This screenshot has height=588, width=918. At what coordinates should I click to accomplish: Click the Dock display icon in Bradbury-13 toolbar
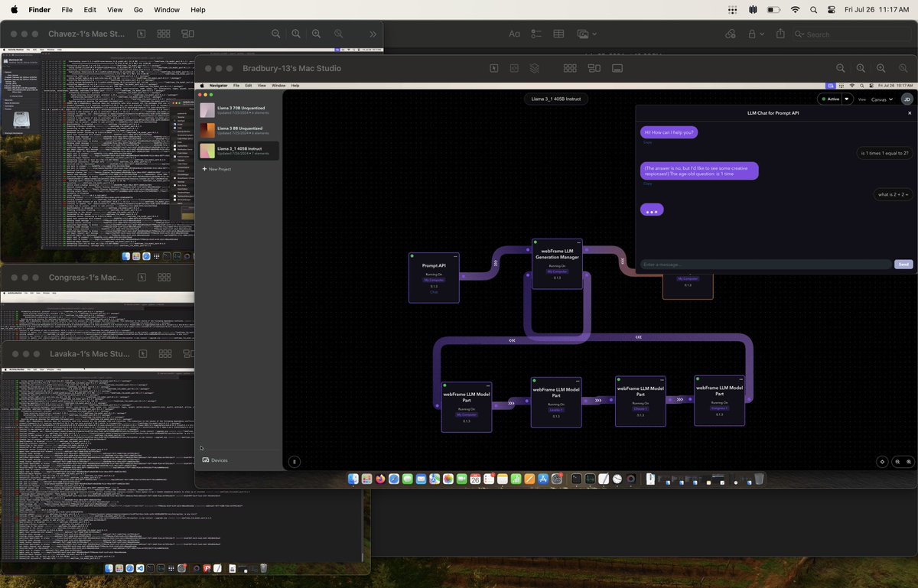tap(617, 68)
